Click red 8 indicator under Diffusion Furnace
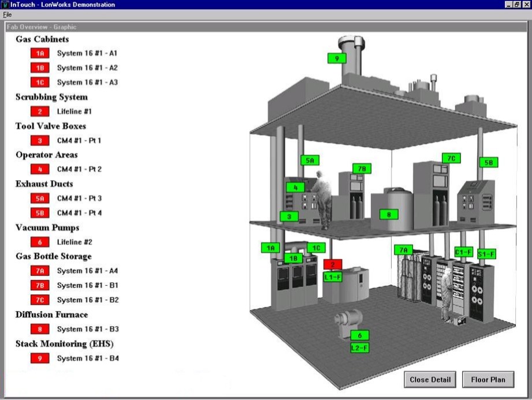The image size is (532, 400). [x=40, y=329]
